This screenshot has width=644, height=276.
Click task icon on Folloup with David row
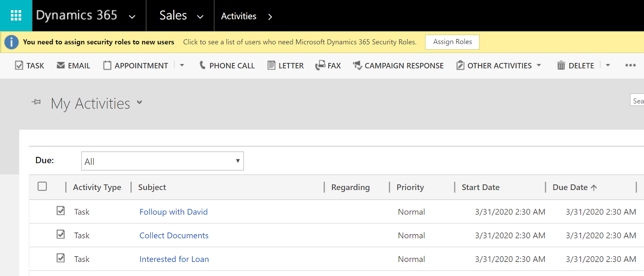click(61, 211)
